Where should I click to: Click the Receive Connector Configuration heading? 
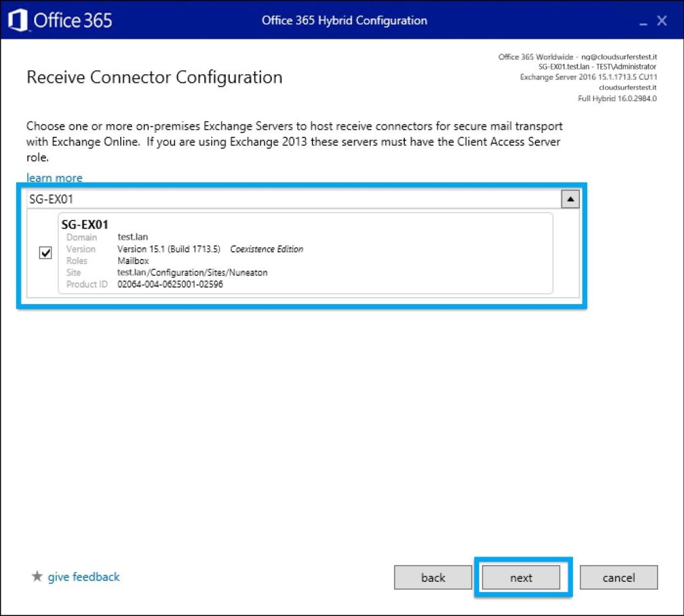(154, 78)
